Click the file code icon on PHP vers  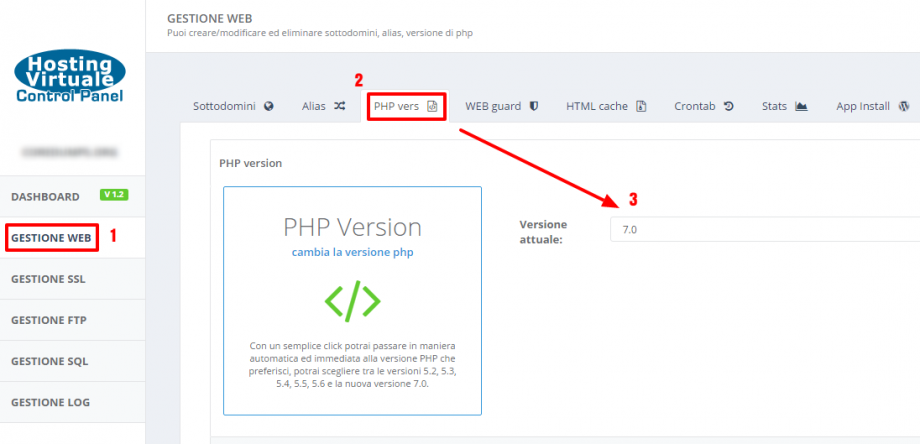click(x=432, y=106)
